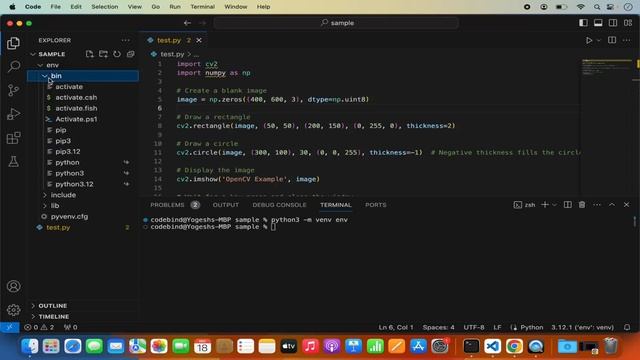
Task: Open Chrome from the Dock
Action: 514,346
